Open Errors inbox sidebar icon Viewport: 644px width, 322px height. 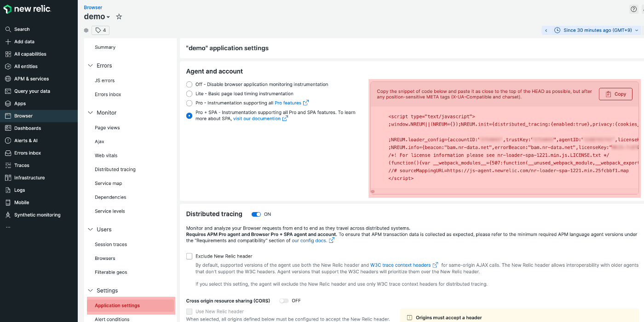coord(8,153)
